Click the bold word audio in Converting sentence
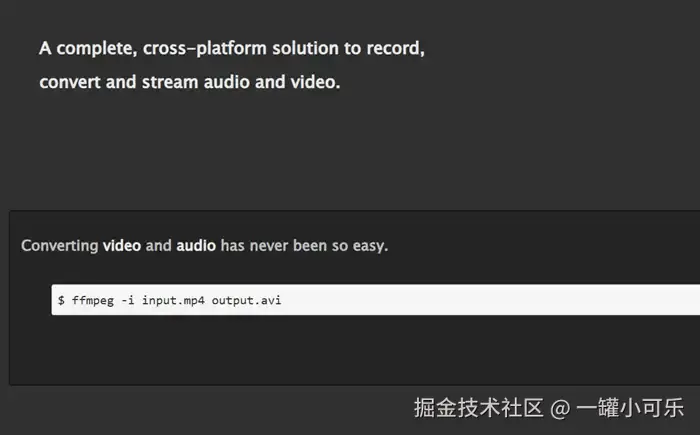Viewport: 700px width, 435px height. [x=195, y=245]
